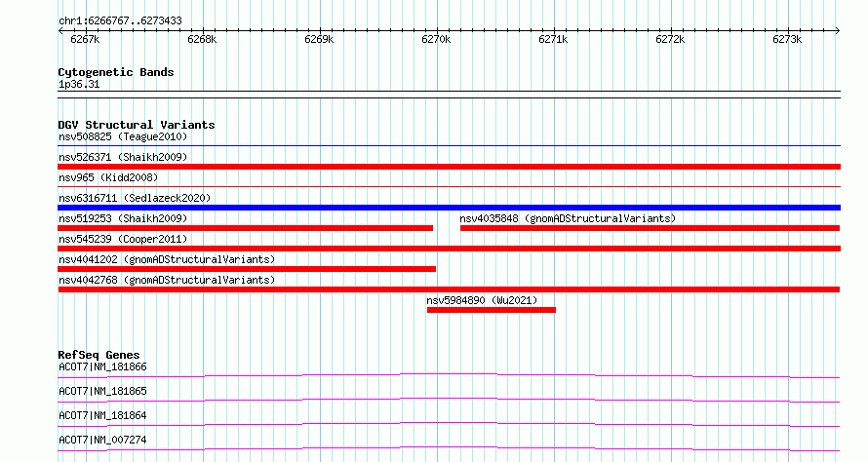Click the left arrow on the ruler
868x462 pixels.
tap(60, 31)
